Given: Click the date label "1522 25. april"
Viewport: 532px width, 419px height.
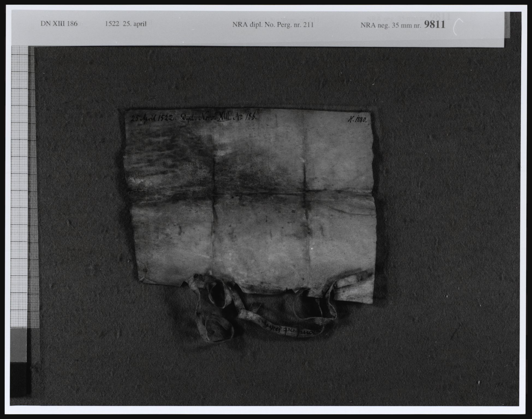Looking at the screenshot, I should click(x=126, y=24).
